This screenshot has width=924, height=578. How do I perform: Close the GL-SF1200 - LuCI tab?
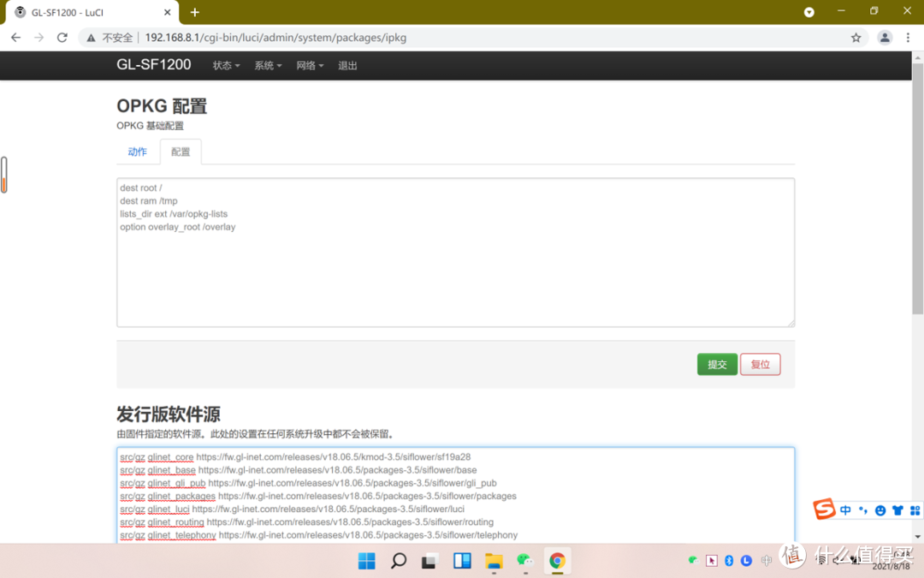168,12
